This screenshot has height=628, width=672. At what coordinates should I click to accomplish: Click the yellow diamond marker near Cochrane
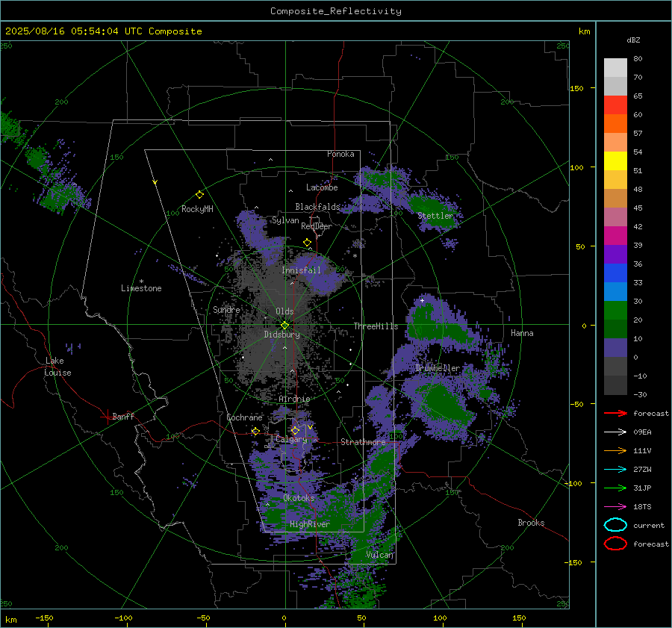pyautogui.click(x=255, y=431)
